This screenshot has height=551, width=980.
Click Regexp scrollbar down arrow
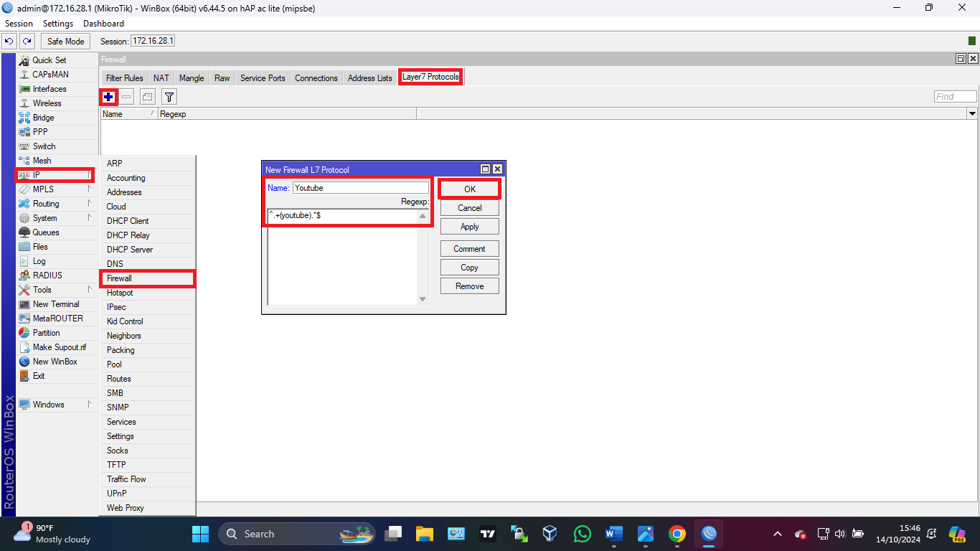(x=423, y=299)
